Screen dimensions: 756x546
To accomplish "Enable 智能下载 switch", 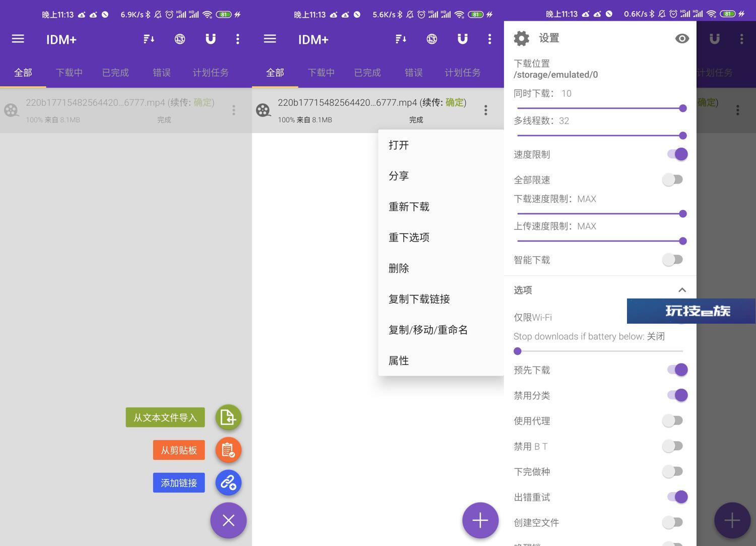I will click(673, 260).
